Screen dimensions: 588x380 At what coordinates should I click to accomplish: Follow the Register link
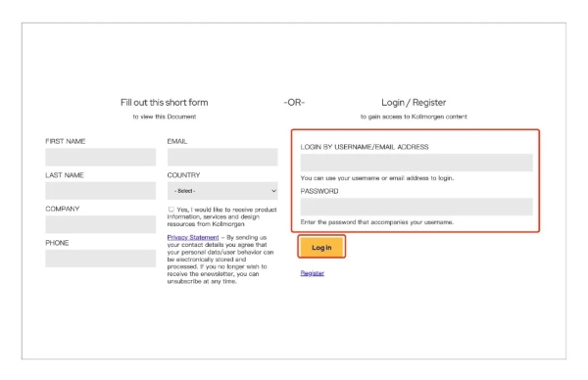pos(312,273)
